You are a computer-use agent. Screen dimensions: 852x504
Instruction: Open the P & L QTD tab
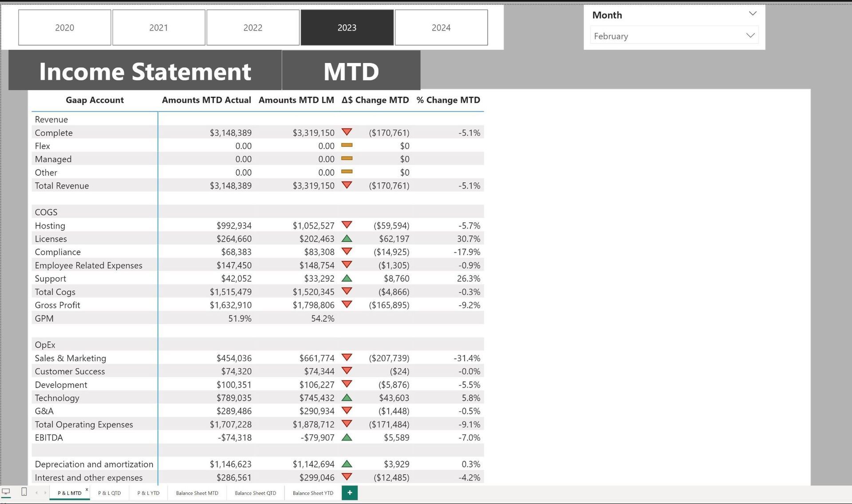click(x=109, y=493)
